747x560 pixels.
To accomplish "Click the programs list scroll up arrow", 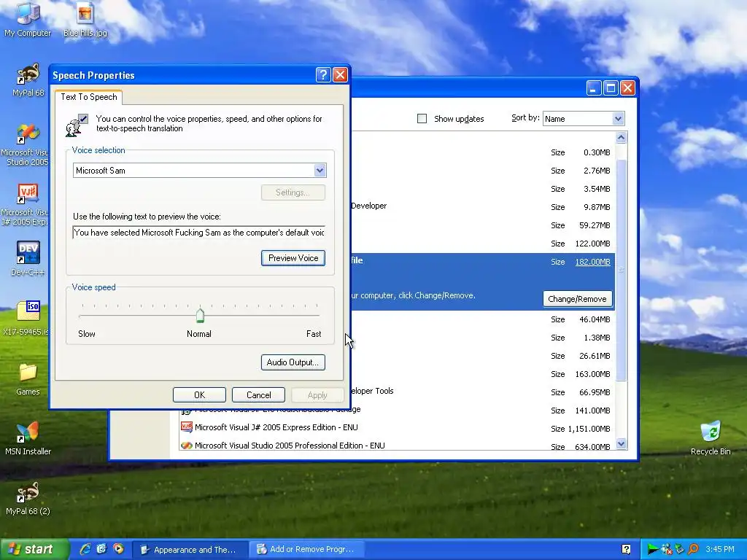I will [x=621, y=138].
